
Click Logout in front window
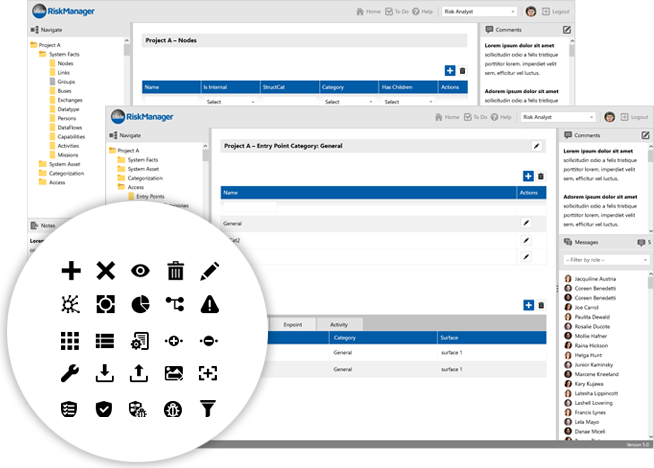pos(634,117)
